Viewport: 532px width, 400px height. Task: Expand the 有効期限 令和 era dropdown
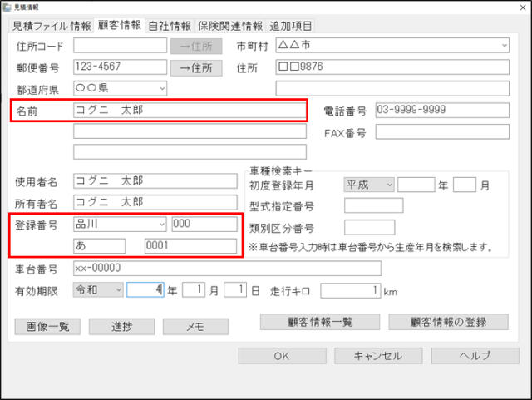[118, 289]
